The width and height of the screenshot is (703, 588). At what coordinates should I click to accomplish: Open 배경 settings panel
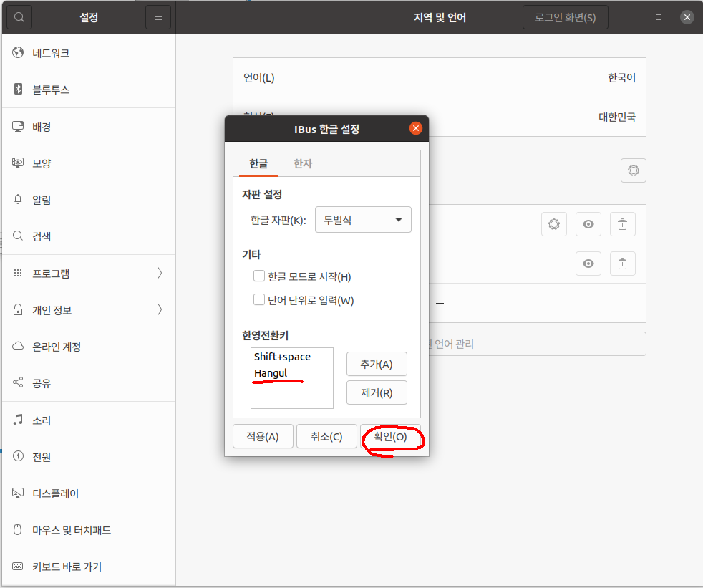click(89, 127)
